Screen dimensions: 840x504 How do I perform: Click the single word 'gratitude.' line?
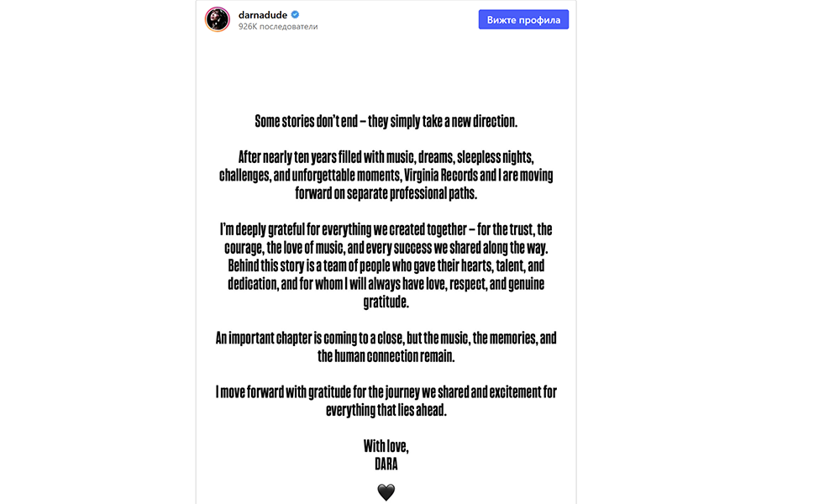[386, 302]
